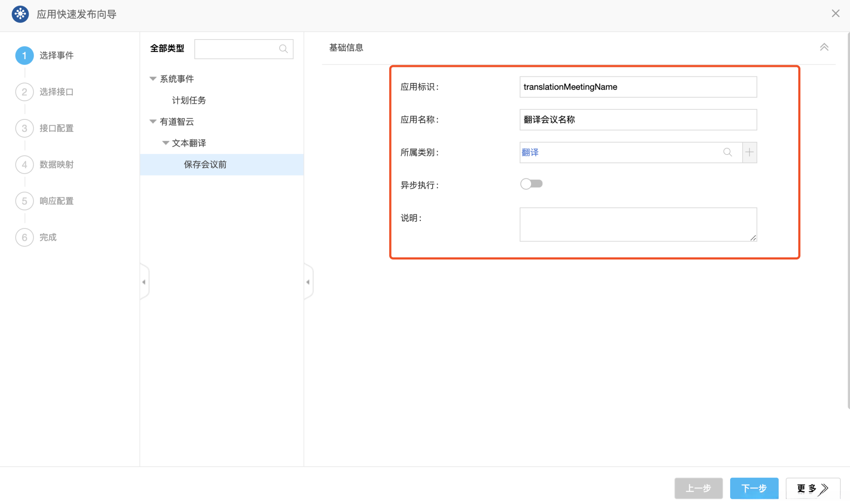The height and width of the screenshot is (504, 850).
Task: Click the 说明 description text area
Action: coord(638,224)
